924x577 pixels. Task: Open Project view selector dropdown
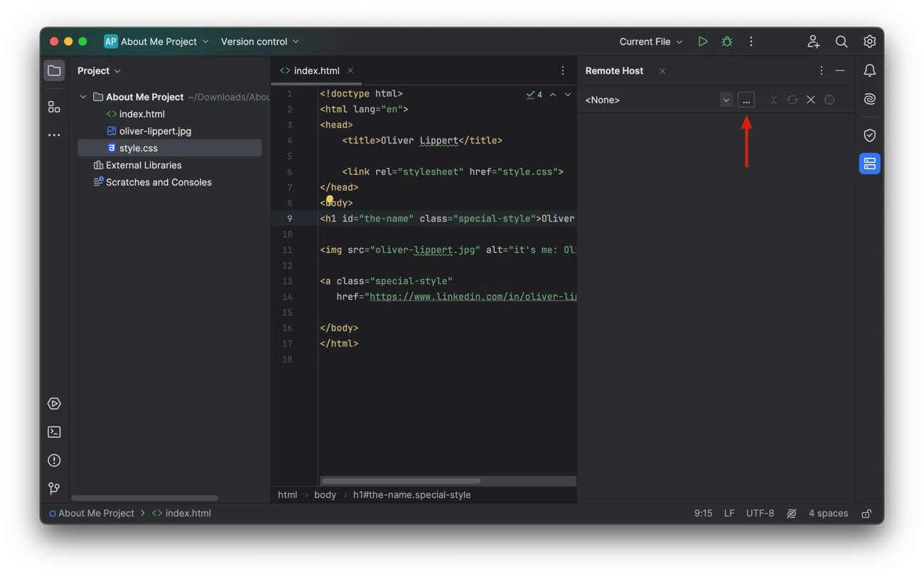click(x=99, y=70)
